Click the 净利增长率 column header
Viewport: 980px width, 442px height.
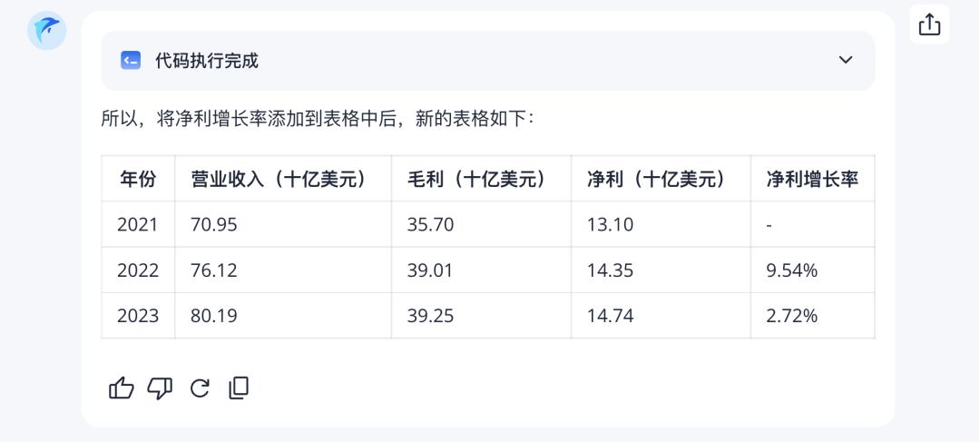click(812, 179)
